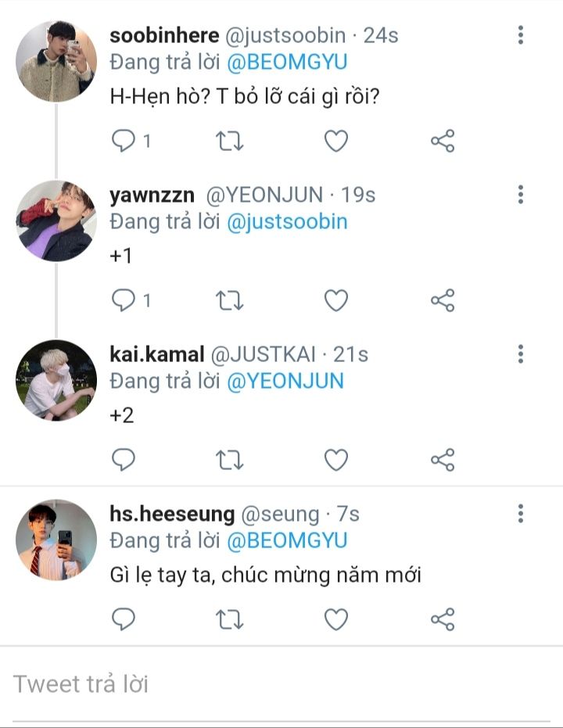
Task: Open the @justsoobin mention link
Action: (287, 221)
